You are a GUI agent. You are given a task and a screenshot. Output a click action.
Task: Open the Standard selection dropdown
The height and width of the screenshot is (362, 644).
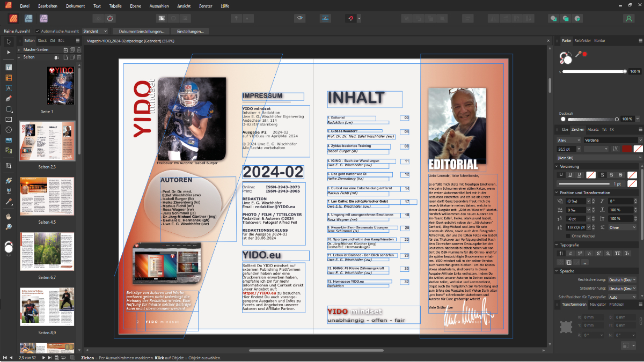pos(95,31)
